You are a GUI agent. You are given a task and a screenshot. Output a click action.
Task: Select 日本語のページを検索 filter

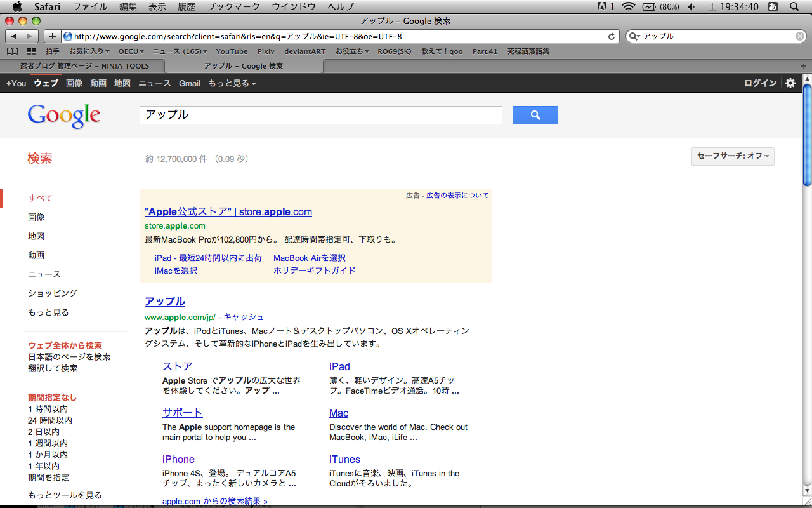[x=69, y=357]
